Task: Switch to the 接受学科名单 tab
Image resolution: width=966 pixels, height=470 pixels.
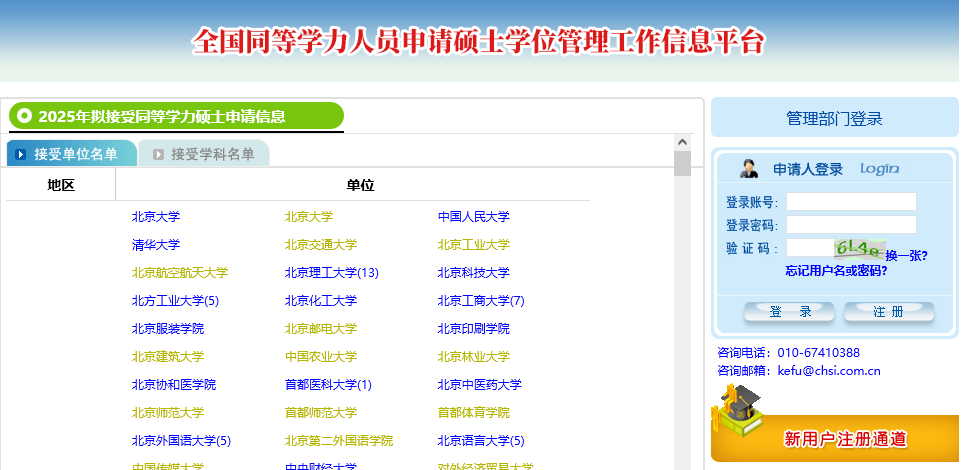Action: (204, 153)
